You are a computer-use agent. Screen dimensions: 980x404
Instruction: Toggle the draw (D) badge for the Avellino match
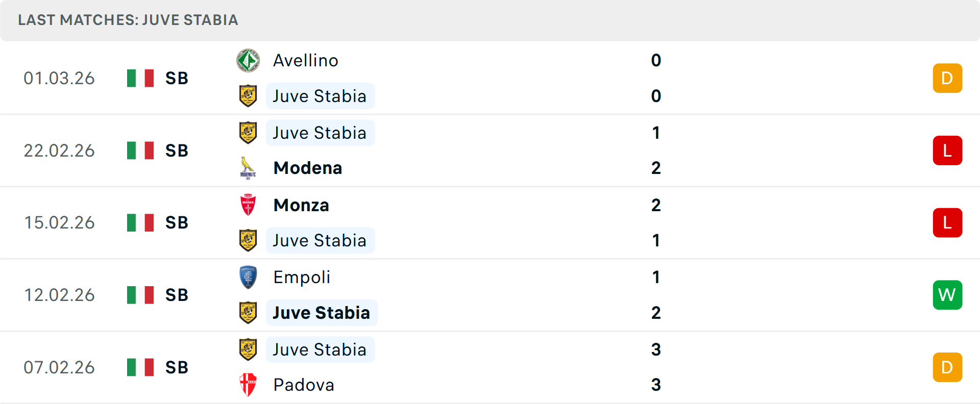coord(947,78)
